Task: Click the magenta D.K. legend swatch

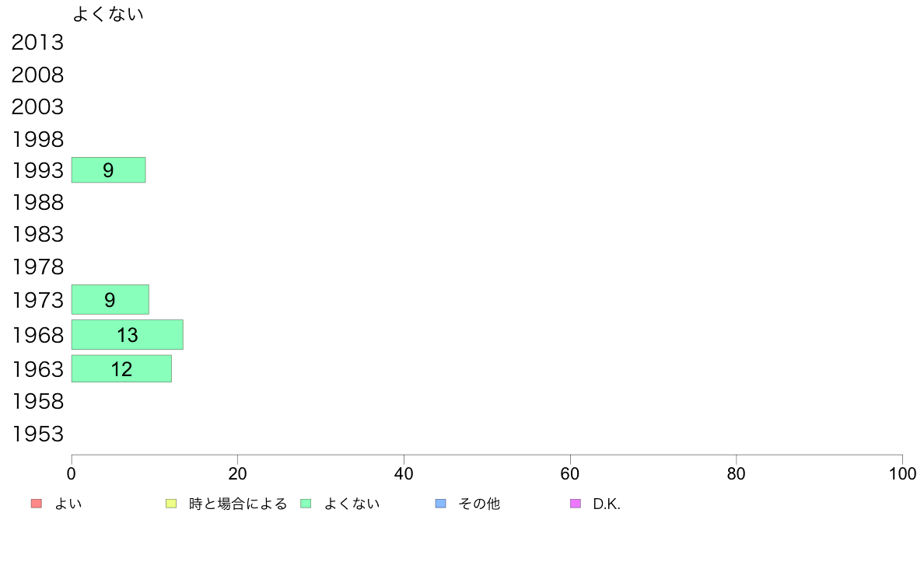Action: (576, 504)
